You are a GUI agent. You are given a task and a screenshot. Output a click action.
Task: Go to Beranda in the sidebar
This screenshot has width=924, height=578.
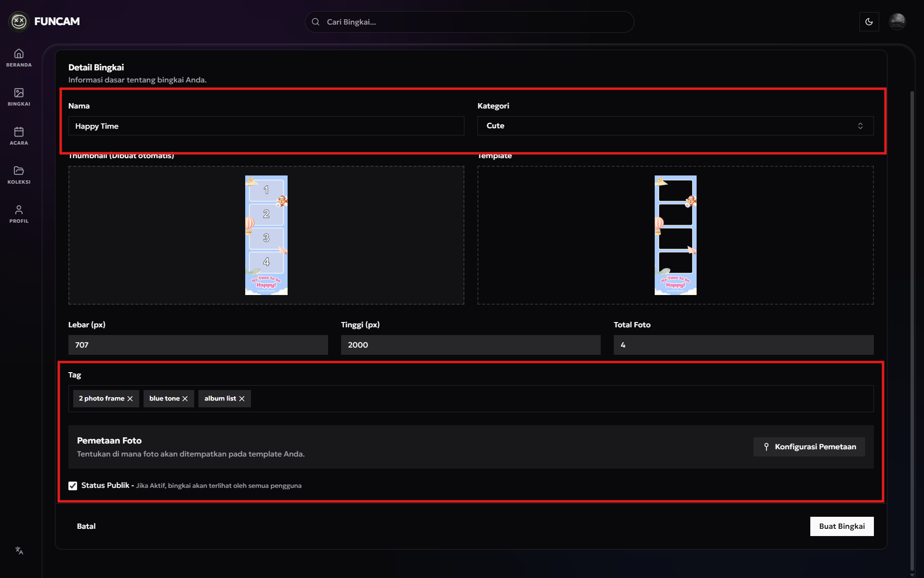pos(19,57)
